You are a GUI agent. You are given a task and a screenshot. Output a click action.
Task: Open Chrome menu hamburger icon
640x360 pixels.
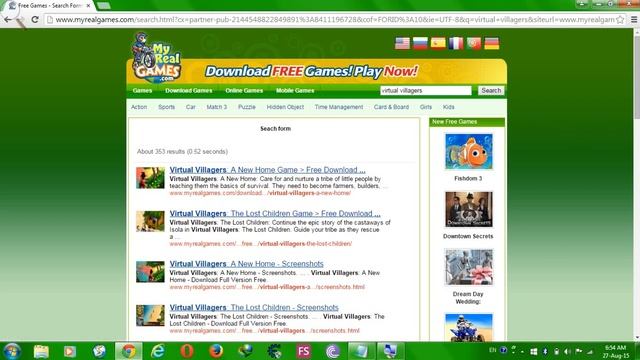[x=634, y=19]
